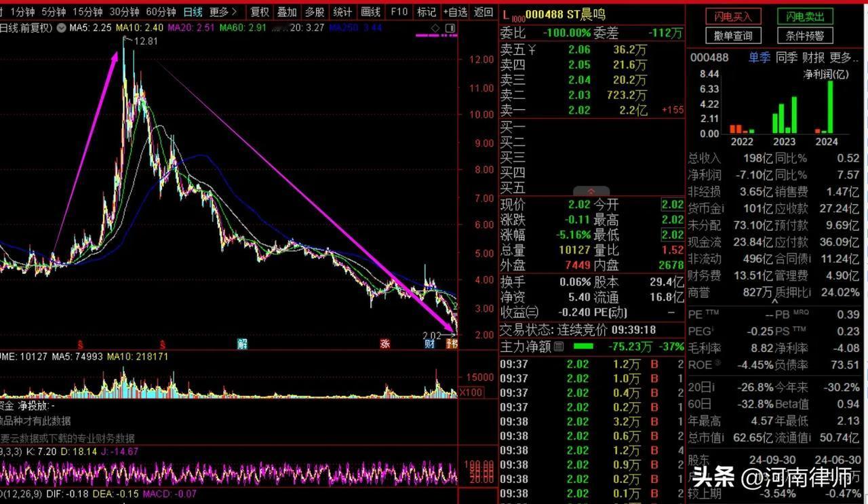Click diamond icon at chart top right

[x=435, y=28]
